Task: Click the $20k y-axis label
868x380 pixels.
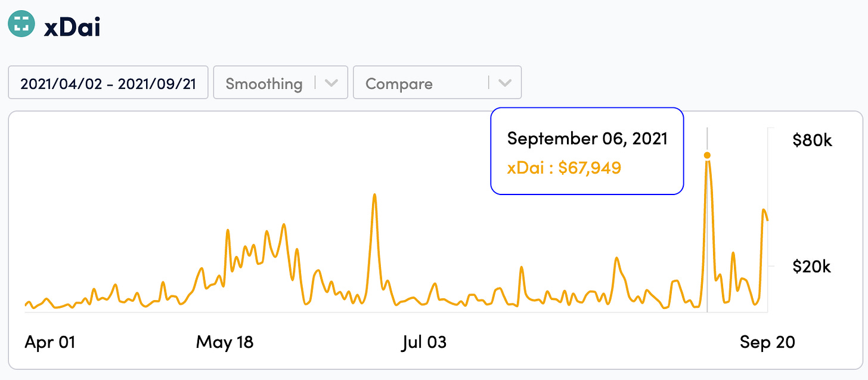Action: coord(812,266)
